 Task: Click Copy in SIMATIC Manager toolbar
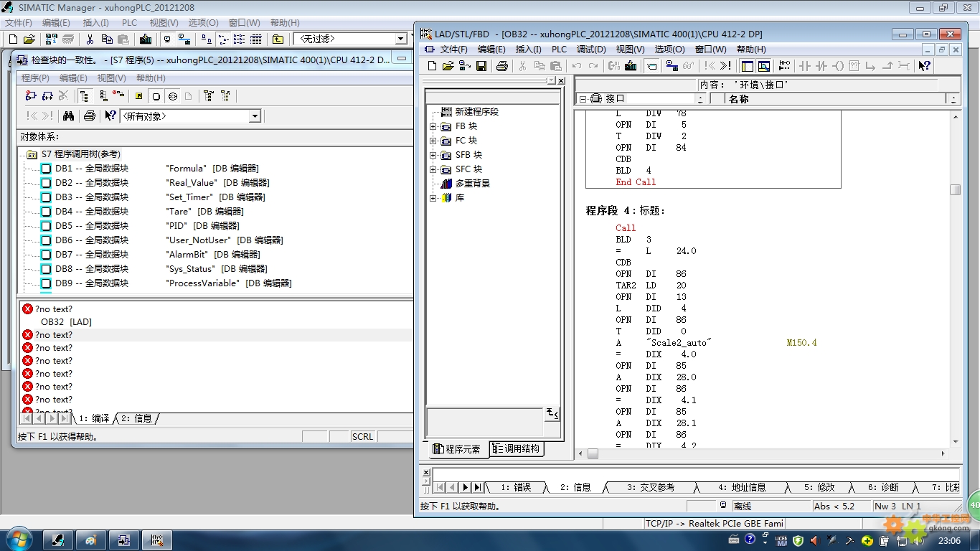tap(107, 39)
